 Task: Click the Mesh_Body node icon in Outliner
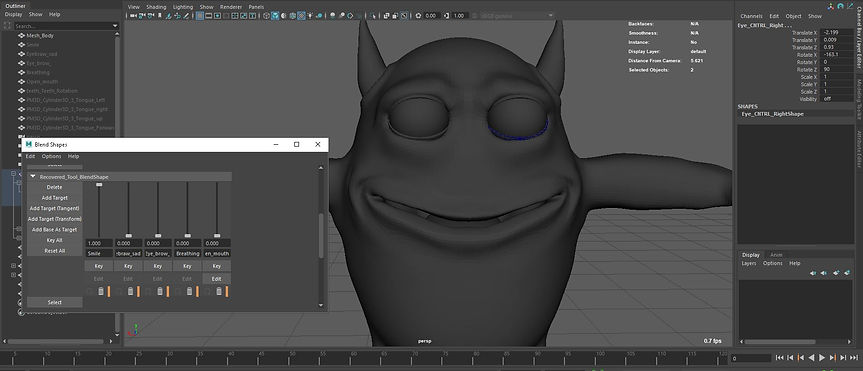click(x=21, y=35)
